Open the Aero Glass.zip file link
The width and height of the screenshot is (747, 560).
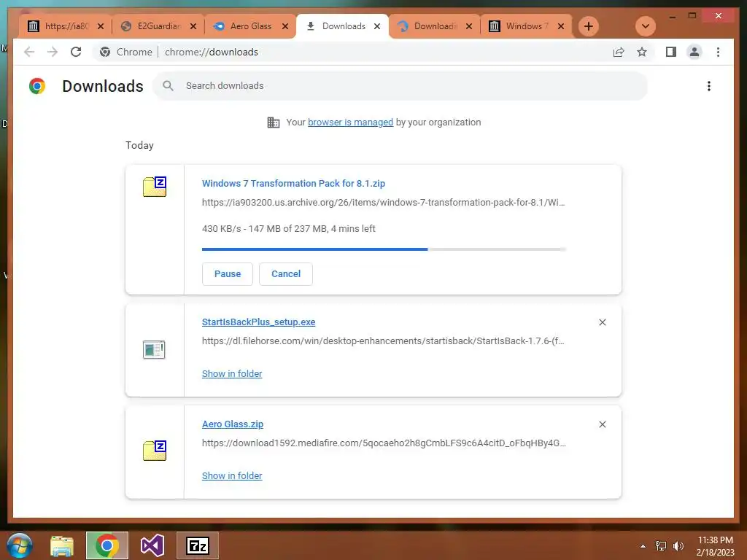(x=233, y=424)
